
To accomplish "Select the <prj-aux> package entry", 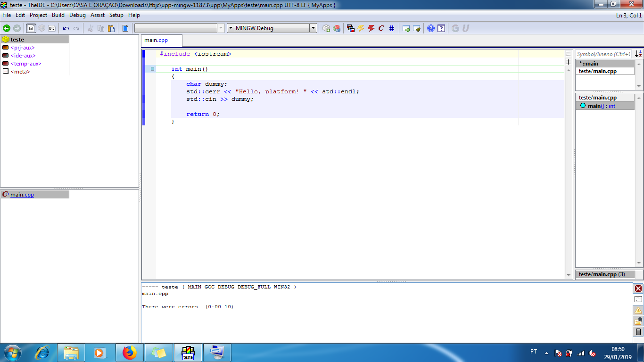I will [x=22, y=48].
